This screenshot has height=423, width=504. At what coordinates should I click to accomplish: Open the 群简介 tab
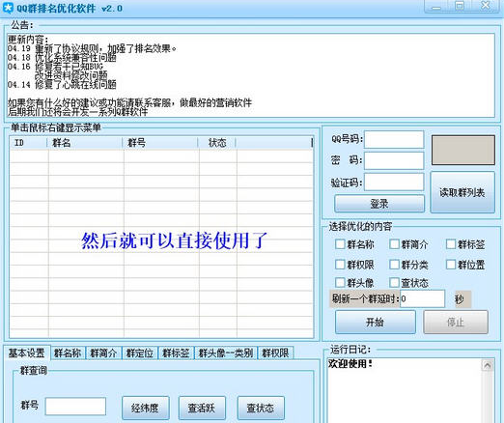[103, 353]
